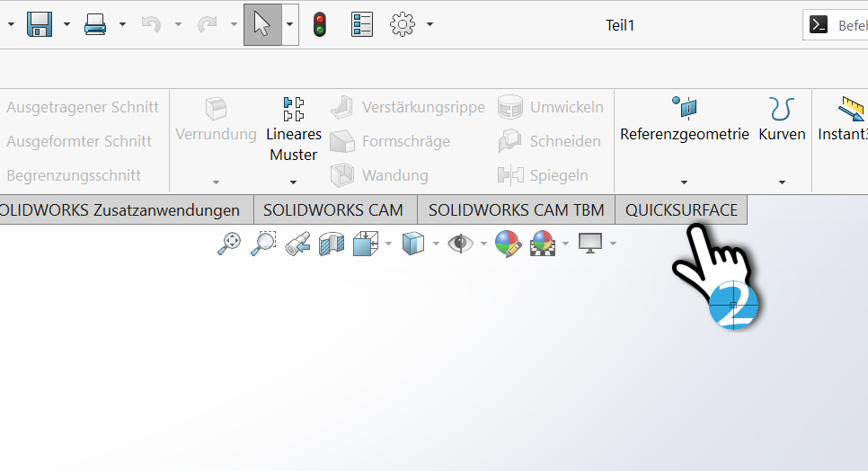Open the Select tool dropdown arrow
The width and height of the screenshot is (868, 471).
pos(290,25)
